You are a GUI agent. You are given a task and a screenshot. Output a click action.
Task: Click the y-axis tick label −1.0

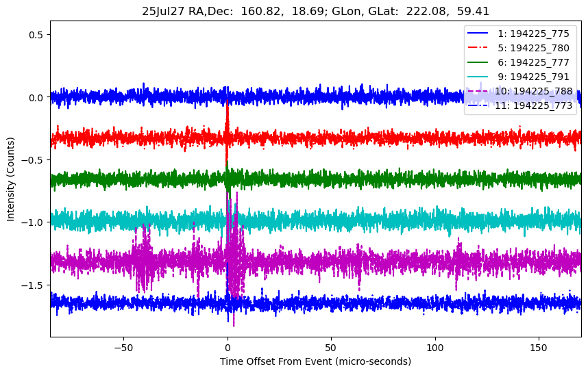(x=34, y=222)
